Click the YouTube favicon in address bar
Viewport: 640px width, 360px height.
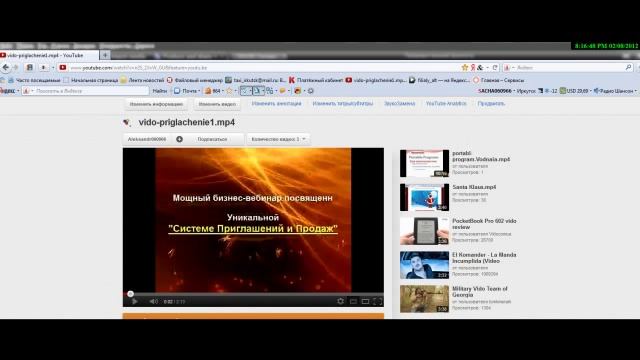(x=62, y=67)
